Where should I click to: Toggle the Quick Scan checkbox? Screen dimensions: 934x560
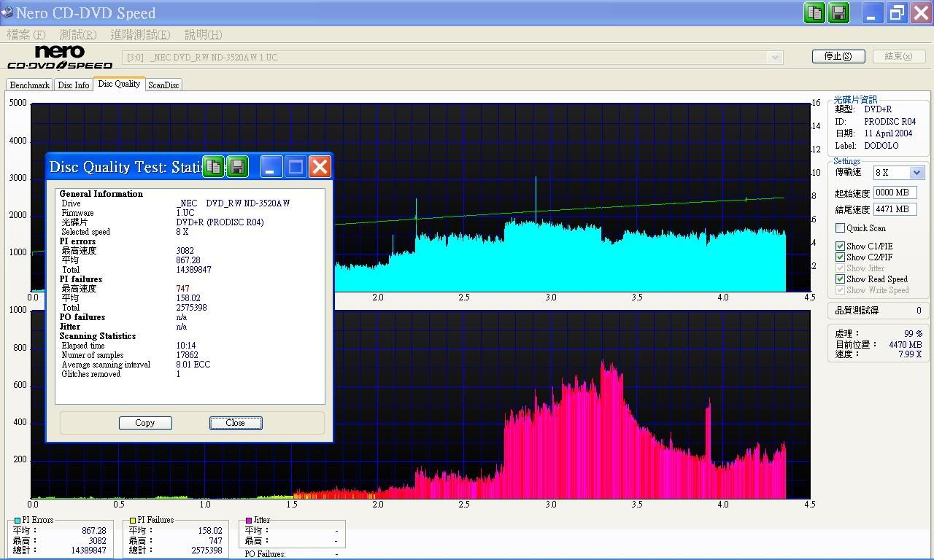point(841,228)
